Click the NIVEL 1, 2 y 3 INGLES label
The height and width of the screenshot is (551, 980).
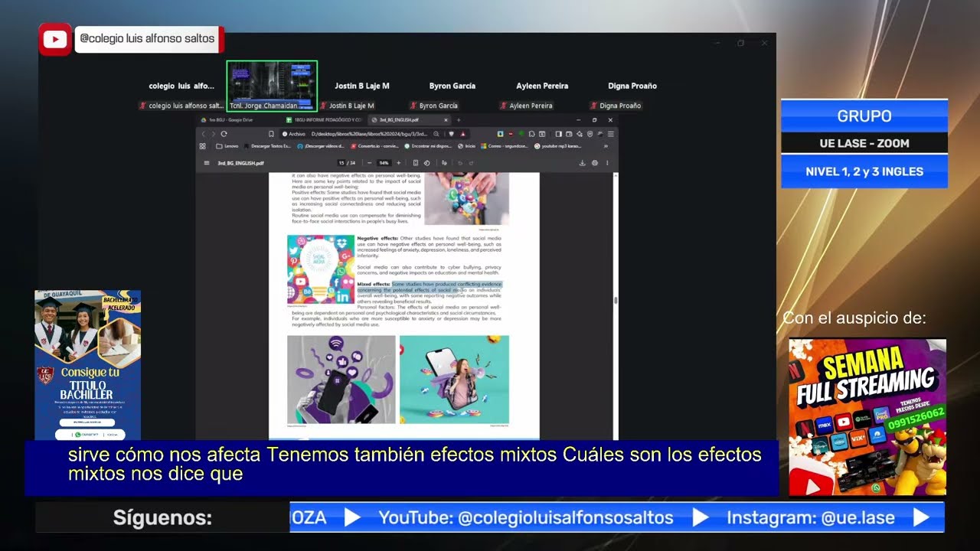864,171
